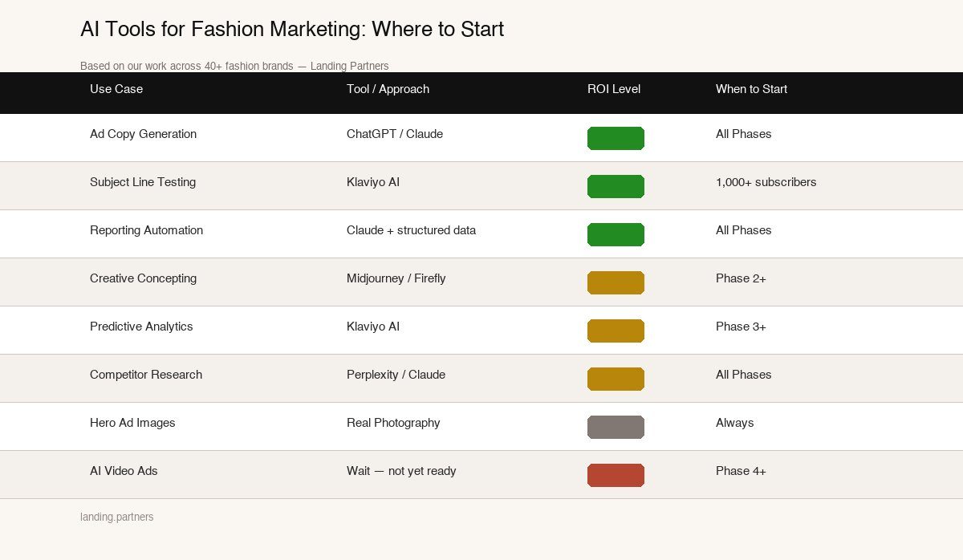The image size is (963, 560).
Task: Click the red ROI badge for AI Video Ads
Action: pos(616,475)
